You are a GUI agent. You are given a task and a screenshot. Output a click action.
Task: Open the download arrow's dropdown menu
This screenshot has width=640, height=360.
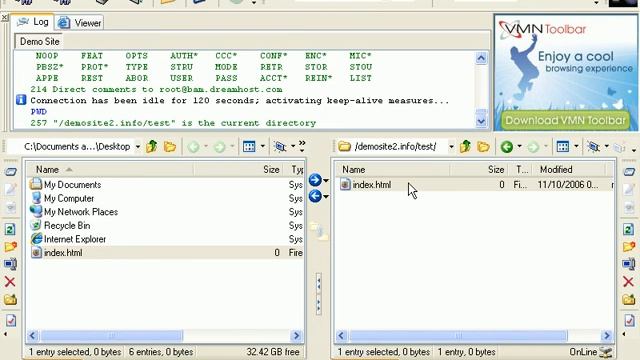(326, 197)
